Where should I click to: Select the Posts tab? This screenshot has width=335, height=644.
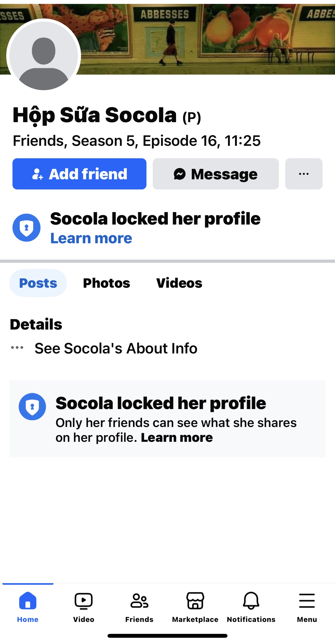(38, 283)
